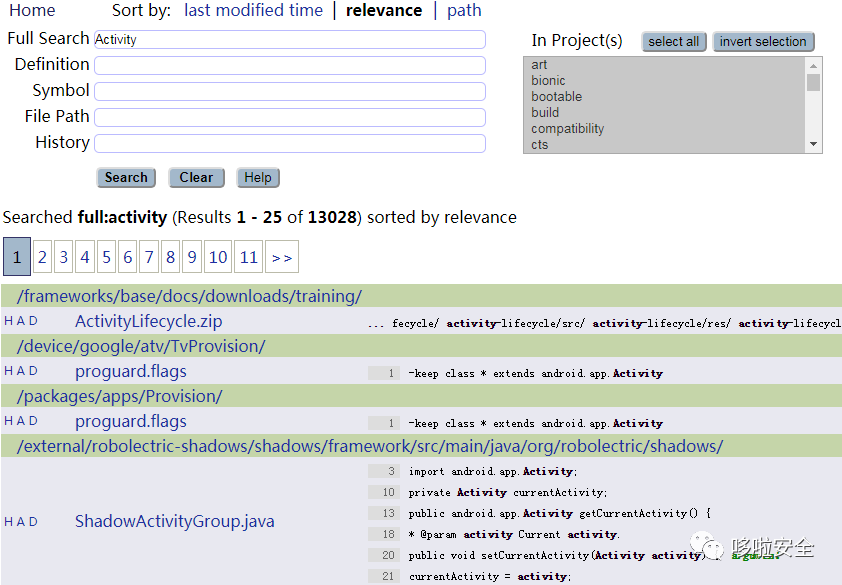842x585 pixels.
Task: Open the Help button
Action: point(258,178)
